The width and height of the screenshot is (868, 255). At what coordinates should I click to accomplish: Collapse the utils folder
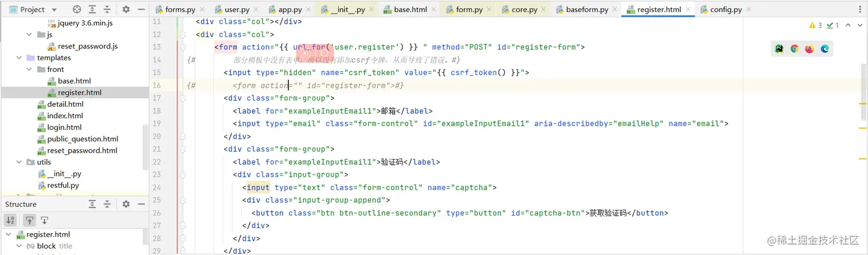tap(19, 162)
